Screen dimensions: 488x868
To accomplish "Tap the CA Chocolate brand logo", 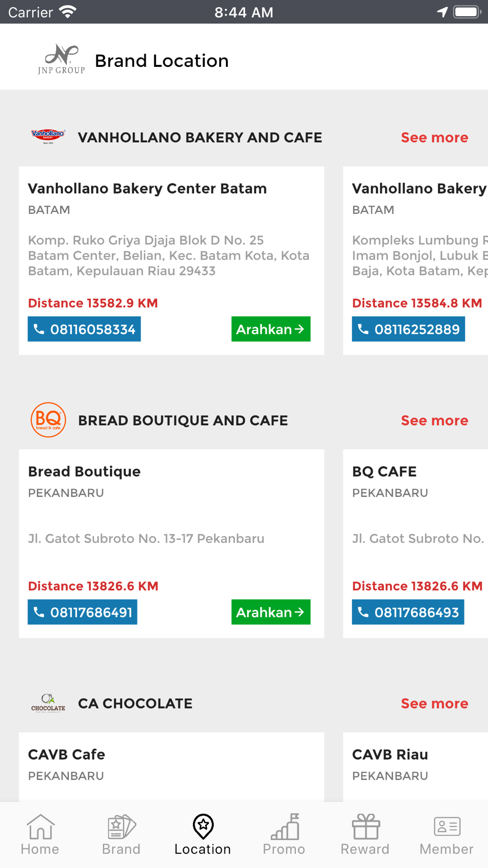I will coord(48,703).
